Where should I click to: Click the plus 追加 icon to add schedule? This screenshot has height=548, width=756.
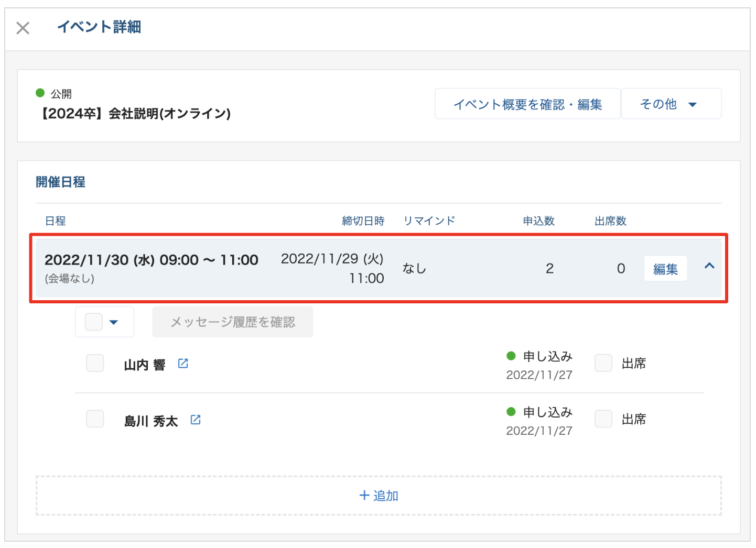pyautogui.click(x=364, y=496)
